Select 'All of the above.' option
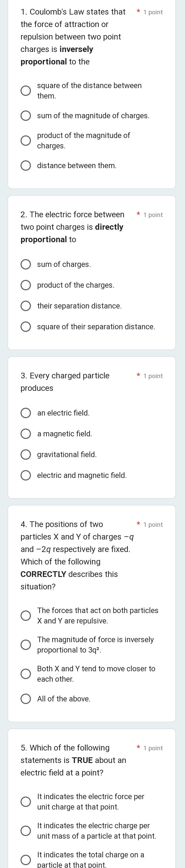The height and width of the screenshot is (868, 185). [x=26, y=699]
